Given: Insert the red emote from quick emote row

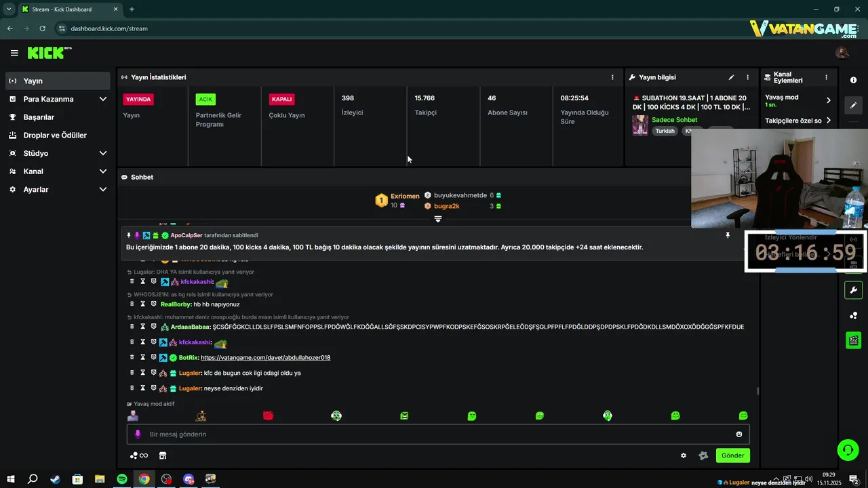Looking at the screenshot, I should point(268,415).
